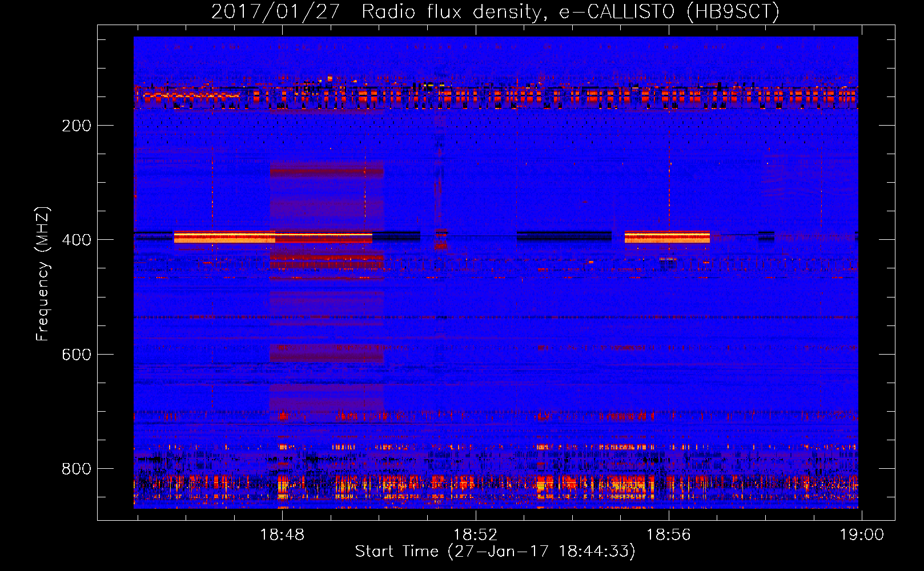Click the "Start Time (27-Jan-17 18:44:33)" label
This screenshot has height=571, width=924.
495,552
